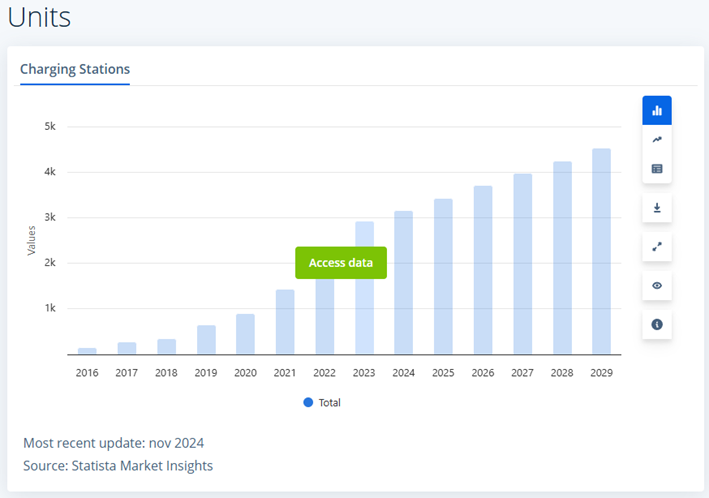This screenshot has width=709, height=498.
Task: Click the 2023 bar
Action: (x=364, y=288)
